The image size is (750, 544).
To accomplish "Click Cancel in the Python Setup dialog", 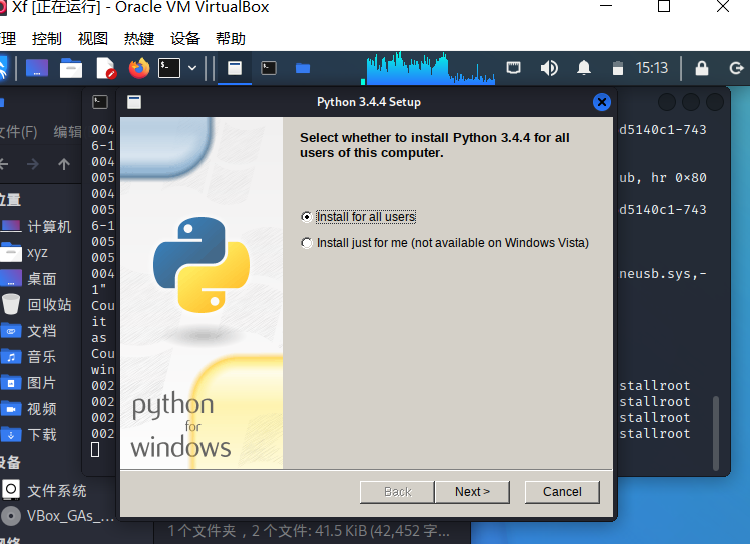I will (x=562, y=492).
